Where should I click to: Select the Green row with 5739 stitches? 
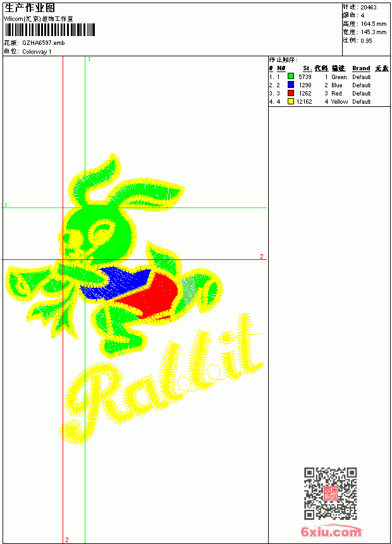[329, 77]
